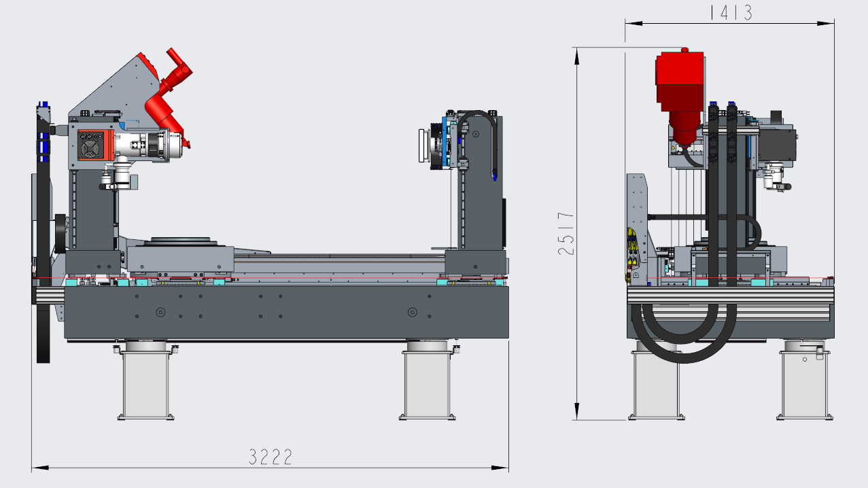The image size is (868, 488).
Task: Select the 1413 dimension value
Action: point(730,13)
